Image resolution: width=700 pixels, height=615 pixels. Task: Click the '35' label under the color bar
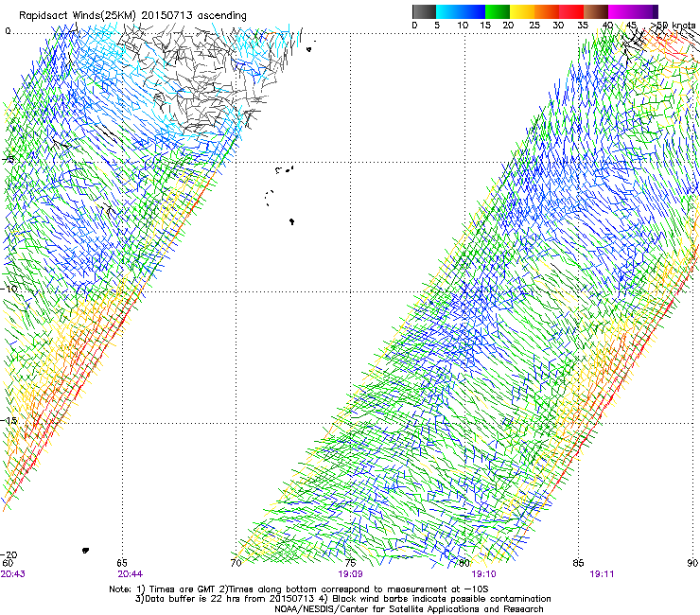[x=583, y=26]
